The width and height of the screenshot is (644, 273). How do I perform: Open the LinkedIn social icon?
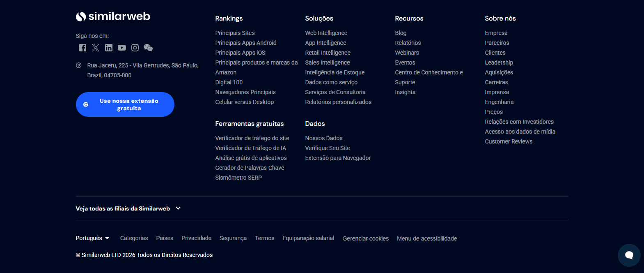(109, 48)
